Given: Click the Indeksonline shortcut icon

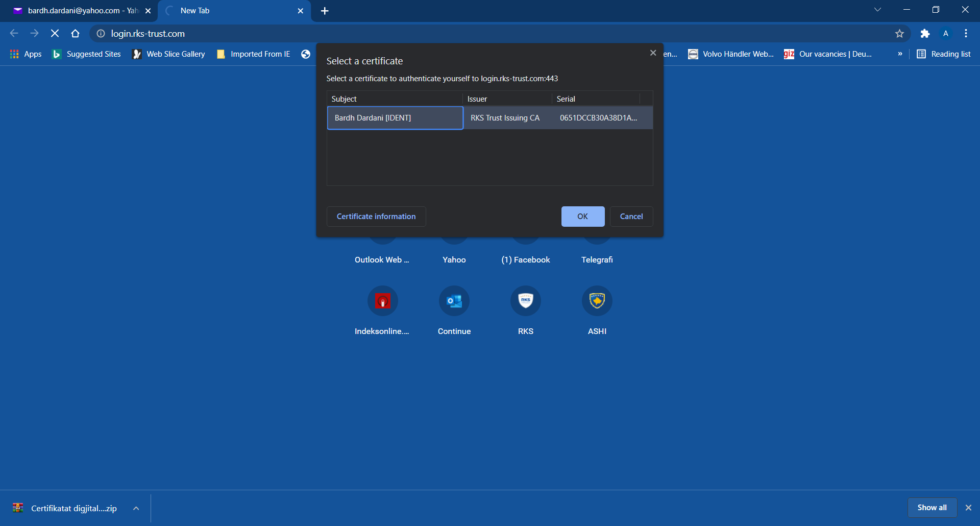Looking at the screenshot, I should [382, 301].
